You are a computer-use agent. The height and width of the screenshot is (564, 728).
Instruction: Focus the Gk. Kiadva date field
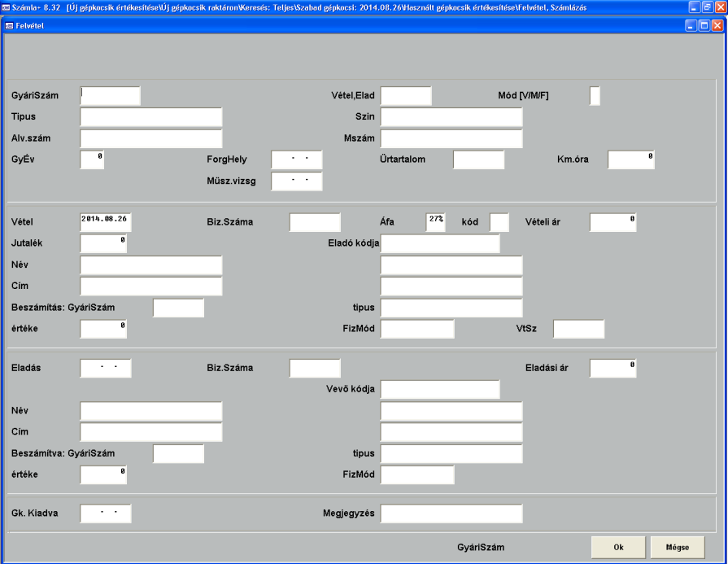(106, 514)
